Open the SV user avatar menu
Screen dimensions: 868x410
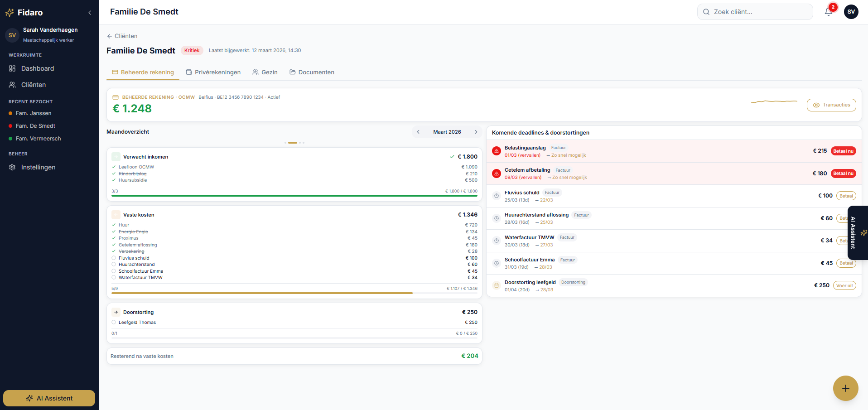851,12
